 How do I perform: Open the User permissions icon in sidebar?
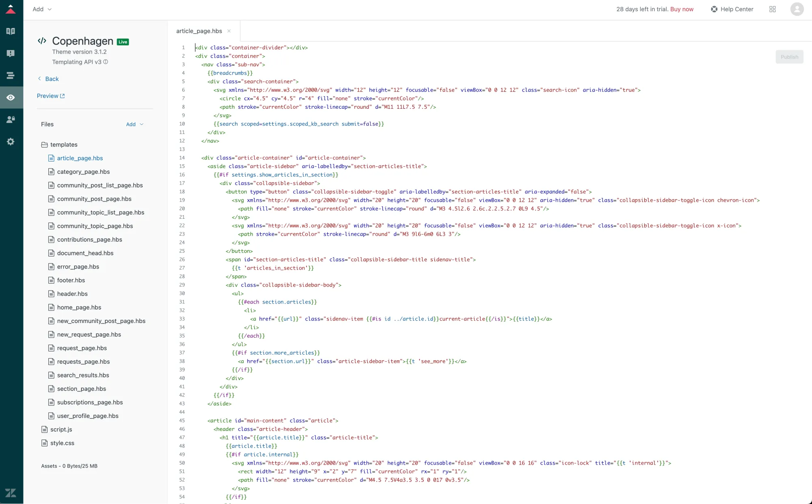[11, 119]
